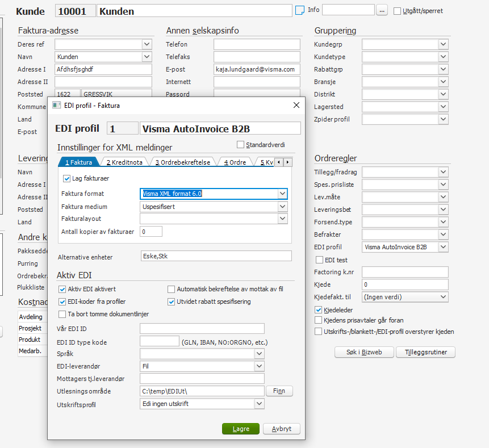The width and height of the screenshot is (489, 448).
Task: Open the EDI profil dropdown under Ordreregler
Action: click(x=443, y=247)
